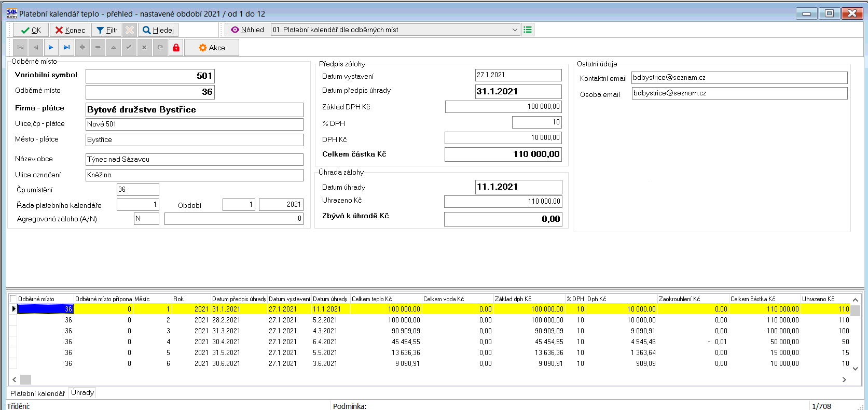Screen dimensions: 868x410
Task: Click the Hledej search button
Action: (158, 30)
